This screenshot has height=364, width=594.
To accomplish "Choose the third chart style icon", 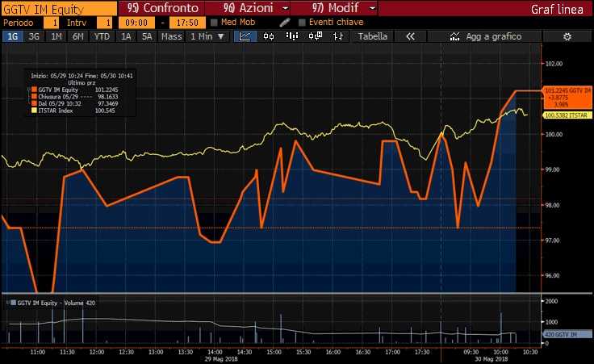I will pyautogui.click(x=292, y=36).
